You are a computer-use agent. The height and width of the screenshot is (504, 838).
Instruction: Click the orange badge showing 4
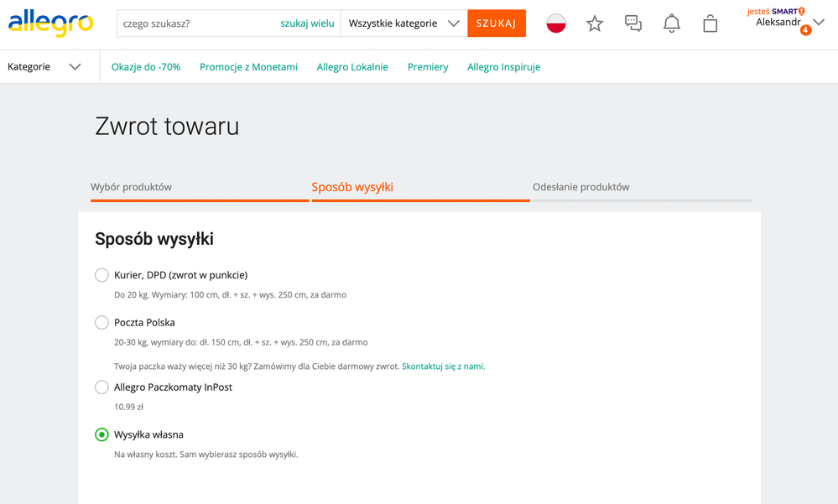point(805,30)
